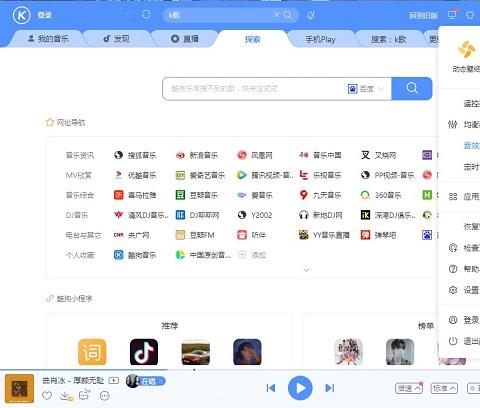This screenshot has height=408, width=480.
Task: Open the 豆瓣音乐 link
Action: coord(197,195)
